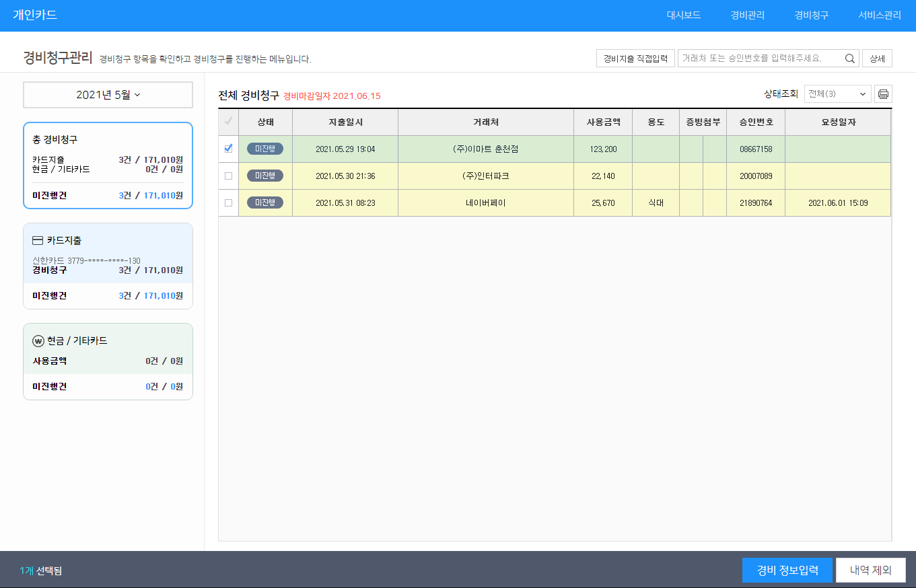Check the 네이버페이 row checkbox
This screenshot has height=588, width=916.
228,203
